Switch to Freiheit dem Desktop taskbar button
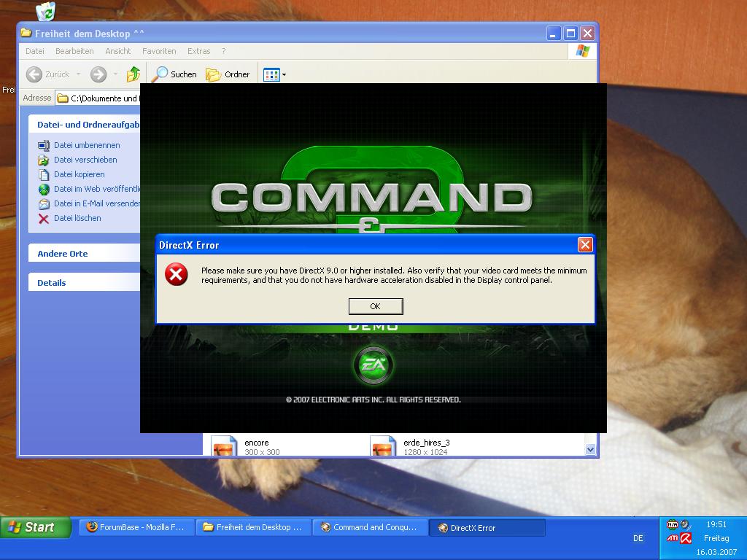This screenshot has height=560, width=747. (253, 528)
